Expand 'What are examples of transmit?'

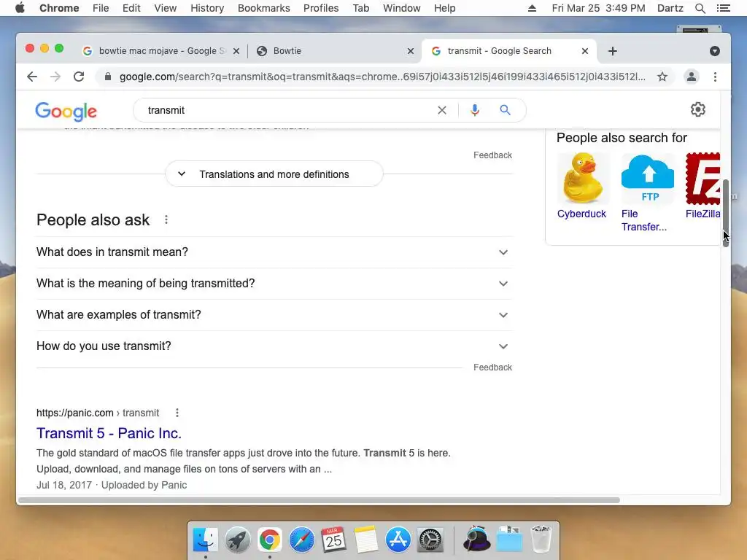(274, 315)
